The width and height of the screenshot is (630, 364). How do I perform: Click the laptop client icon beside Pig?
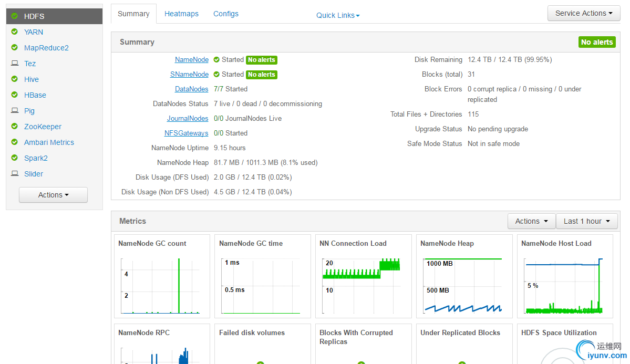pos(15,110)
